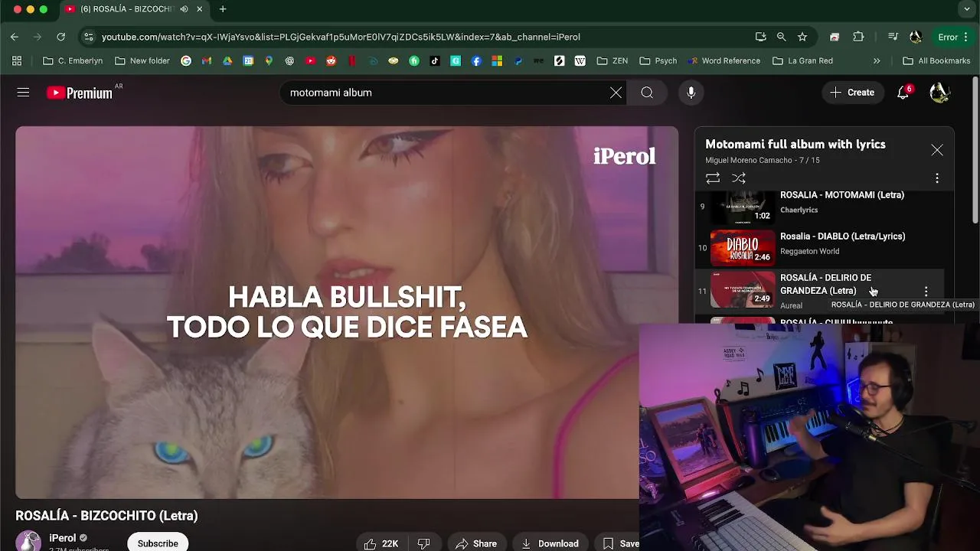Share the BIZCOCHITO video
980x551 pixels.
(x=475, y=543)
